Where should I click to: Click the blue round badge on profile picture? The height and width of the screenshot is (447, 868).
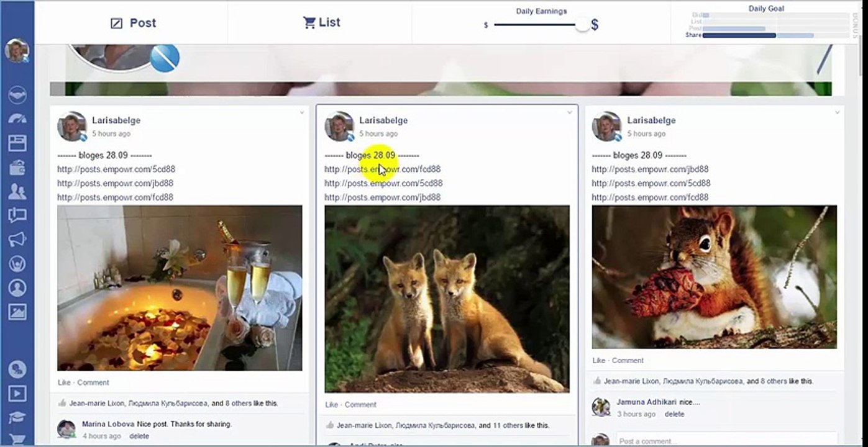point(165,58)
